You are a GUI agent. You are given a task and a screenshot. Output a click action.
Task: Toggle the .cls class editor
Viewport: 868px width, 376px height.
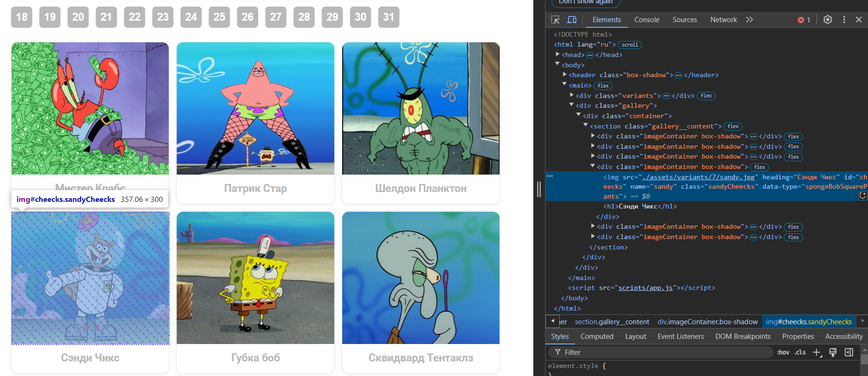click(800, 352)
